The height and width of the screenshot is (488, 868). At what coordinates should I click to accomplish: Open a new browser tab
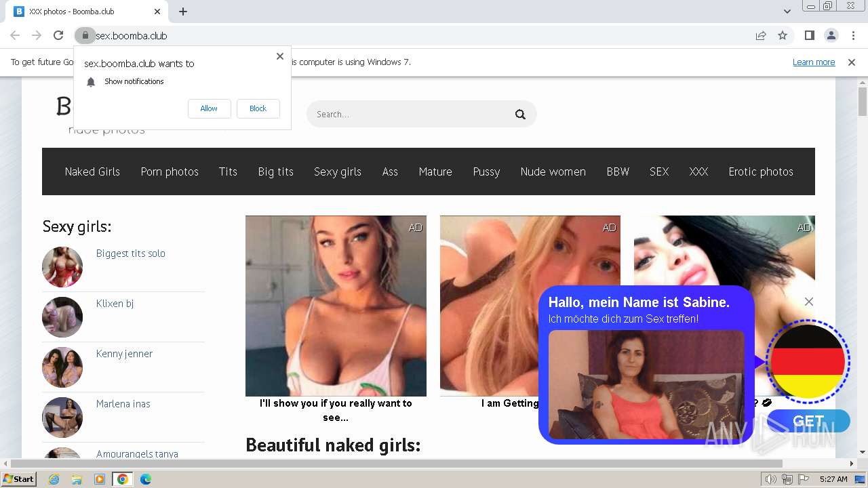(183, 12)
